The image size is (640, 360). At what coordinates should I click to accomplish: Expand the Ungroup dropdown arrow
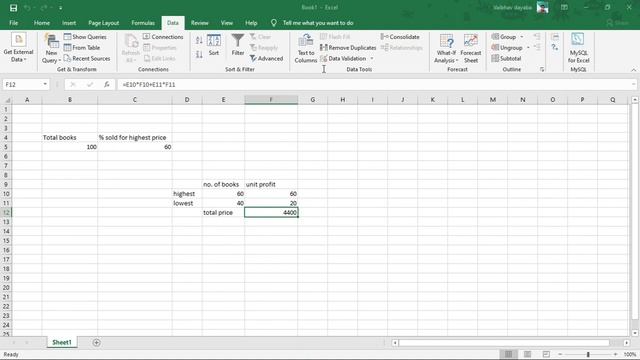click(x=528, y=48)
